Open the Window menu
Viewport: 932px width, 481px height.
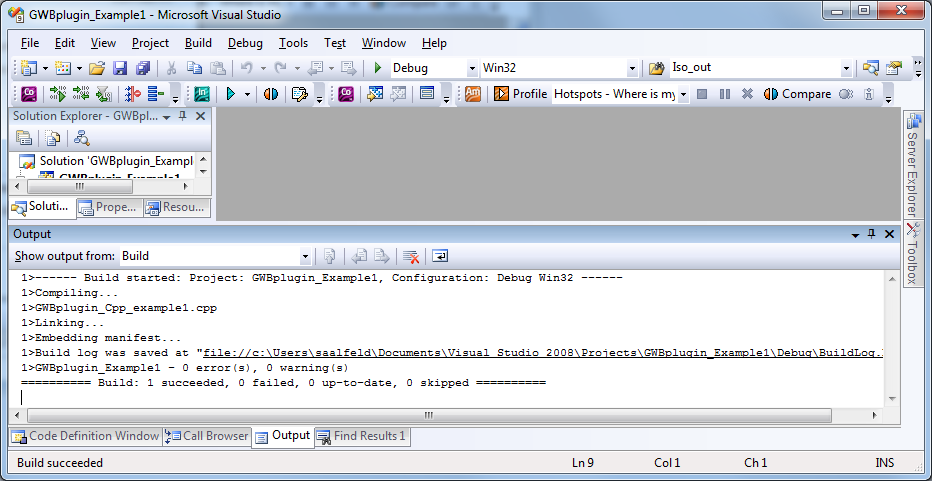[x=384, y=43]
